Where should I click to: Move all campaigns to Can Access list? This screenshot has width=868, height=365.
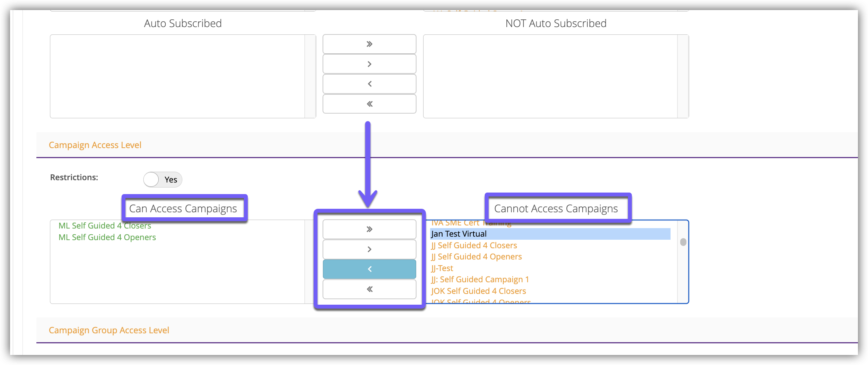pyautogui.click(x=369, y=289)
